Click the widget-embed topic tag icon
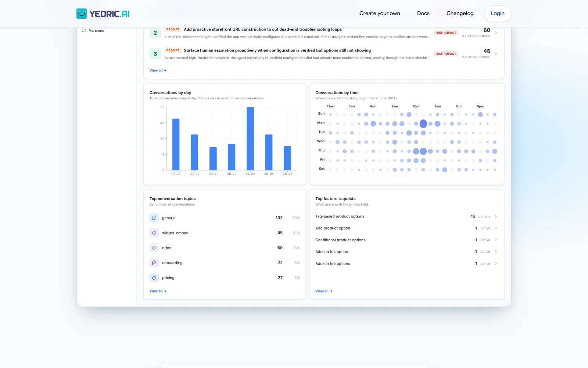The width and height of the screenshot is (588, 368). tap(154, 233)
